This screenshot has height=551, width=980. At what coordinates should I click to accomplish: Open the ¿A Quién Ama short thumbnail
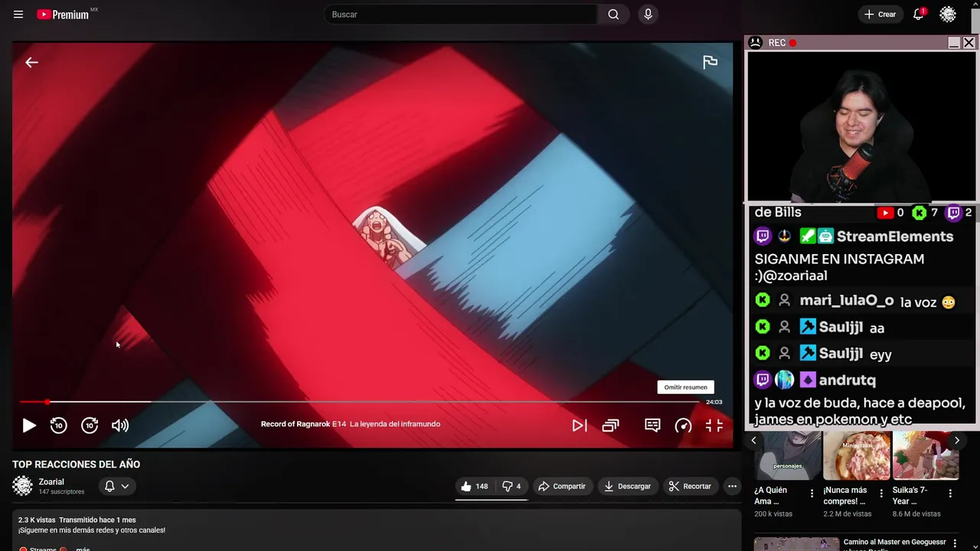787,455
